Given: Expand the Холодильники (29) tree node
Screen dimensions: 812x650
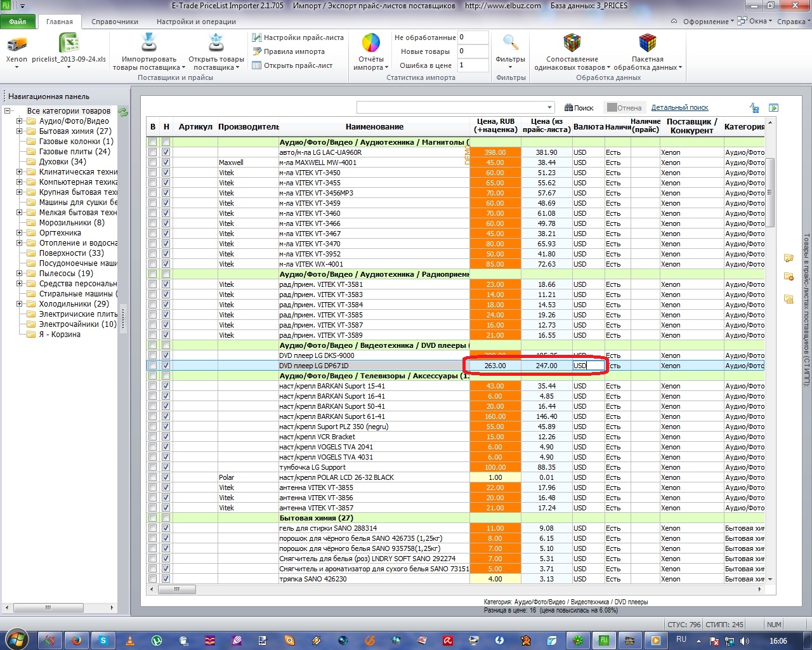Looking at the screenshot, I should pyautogui.click(x=20, y=304).
